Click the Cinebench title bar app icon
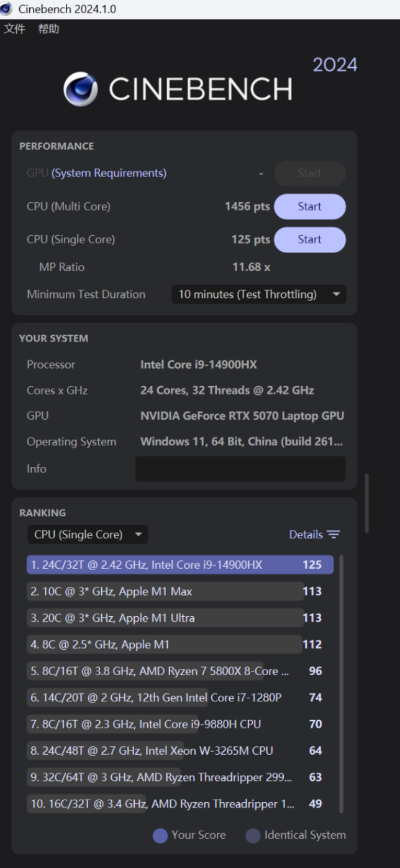400x868 pixels. (7, 9)
